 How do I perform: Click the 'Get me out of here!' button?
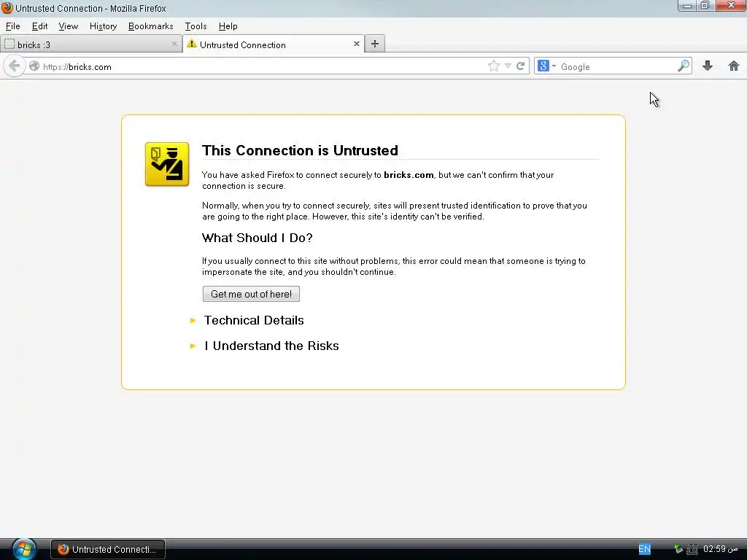point(251,294)
